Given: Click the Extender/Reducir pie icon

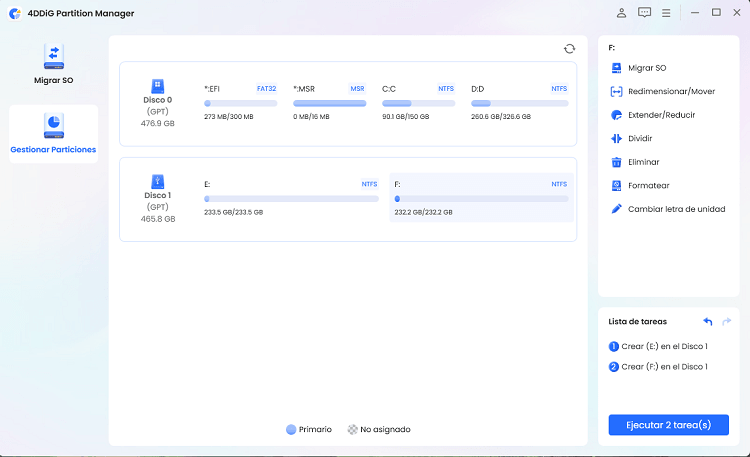Looking at the screenshot, I should tap(616, 115).
